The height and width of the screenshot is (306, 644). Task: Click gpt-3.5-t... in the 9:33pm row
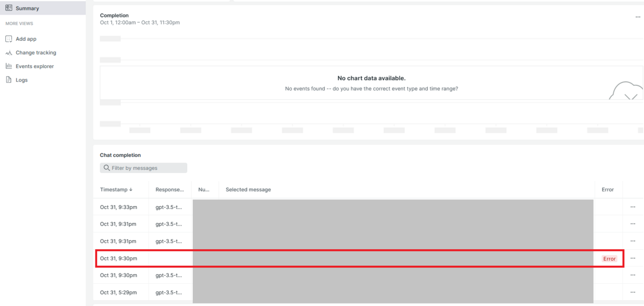click(x=169, y=207)
